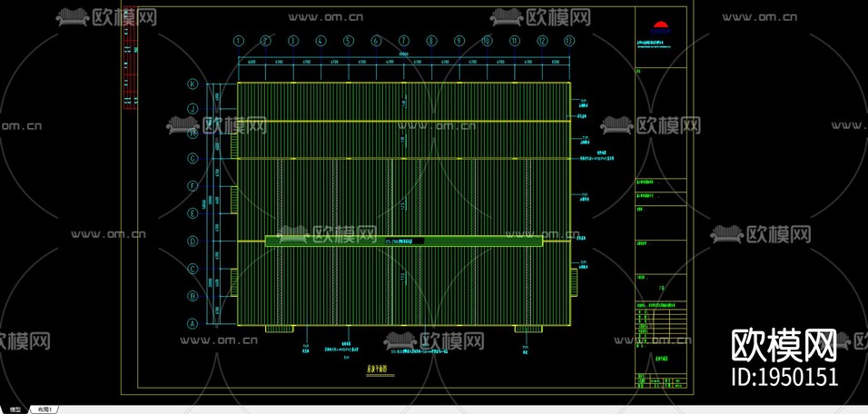This screenshot has width=868, height=414.
Task: Select row axis bubble C
Action: 192,269
